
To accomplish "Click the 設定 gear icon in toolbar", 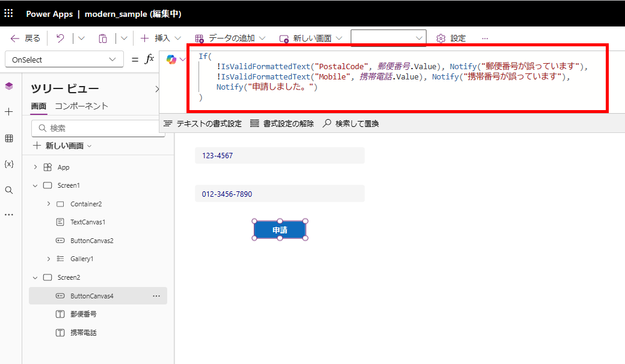I will [x=440, y=37].
